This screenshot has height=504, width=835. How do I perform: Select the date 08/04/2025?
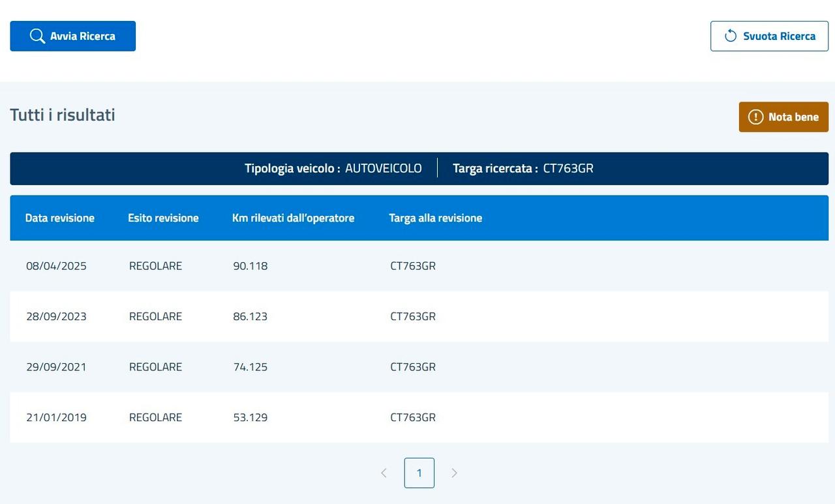point(56,266)
